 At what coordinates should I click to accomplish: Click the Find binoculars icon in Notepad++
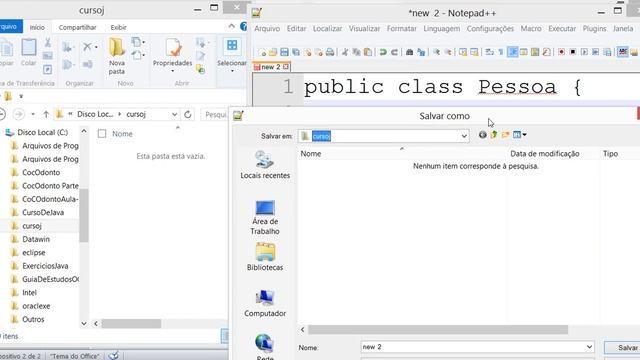tap(409, 52)
